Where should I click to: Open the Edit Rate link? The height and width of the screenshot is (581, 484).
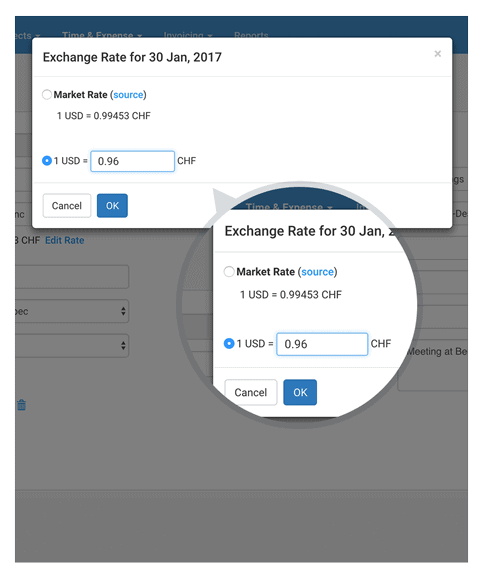(65, 240)
